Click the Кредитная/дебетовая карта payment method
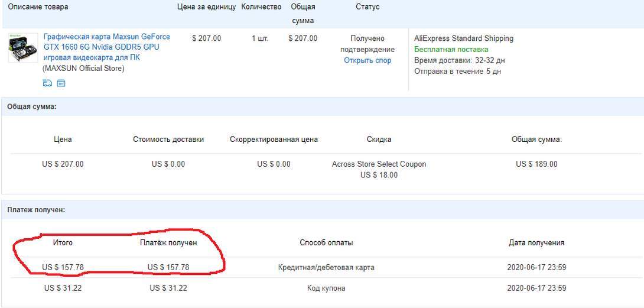The height and width of the screenshot is (308, 644). (x=326, y=267)
